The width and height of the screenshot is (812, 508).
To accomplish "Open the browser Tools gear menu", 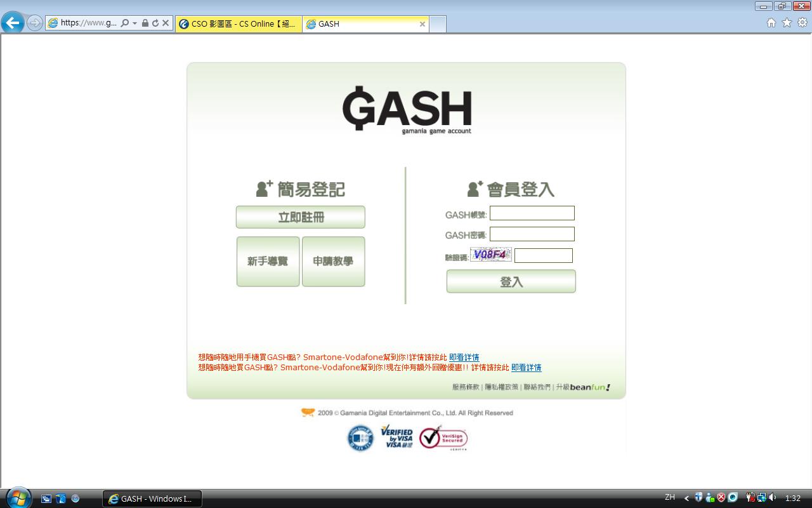I will (x=802, y=23).
